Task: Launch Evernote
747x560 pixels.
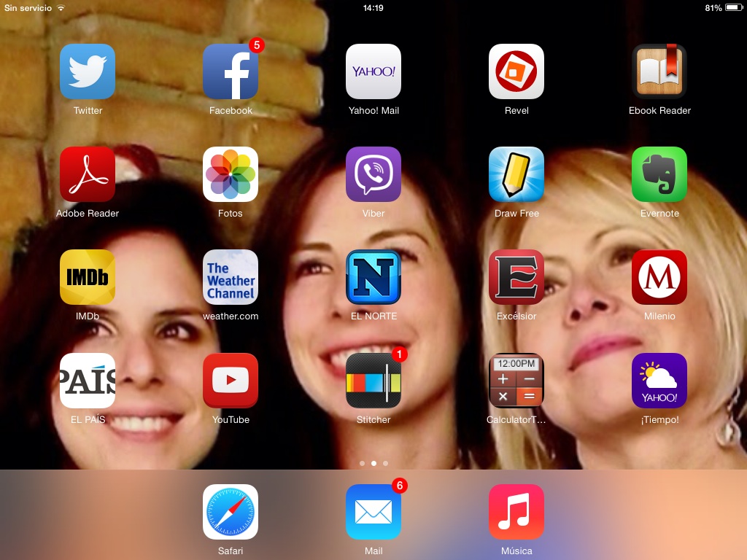Action: coord(659,174)
